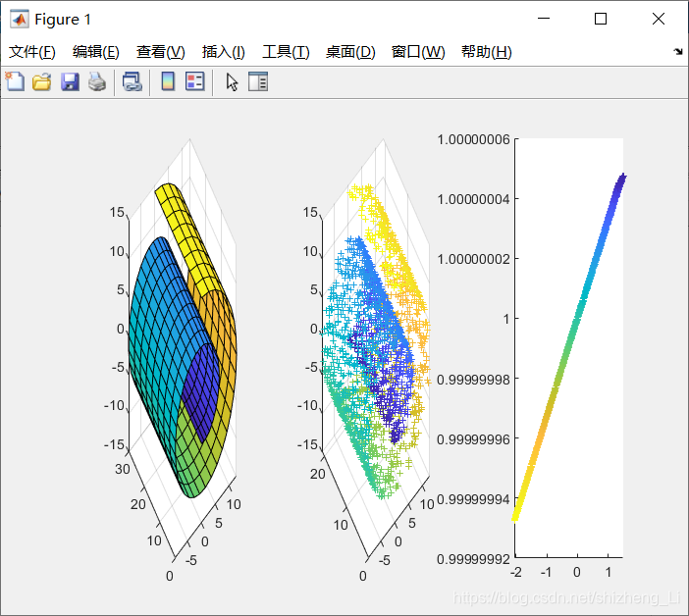Open the 帮助(H) menu
Screen dimensions: 689x616
pos(487,52)
